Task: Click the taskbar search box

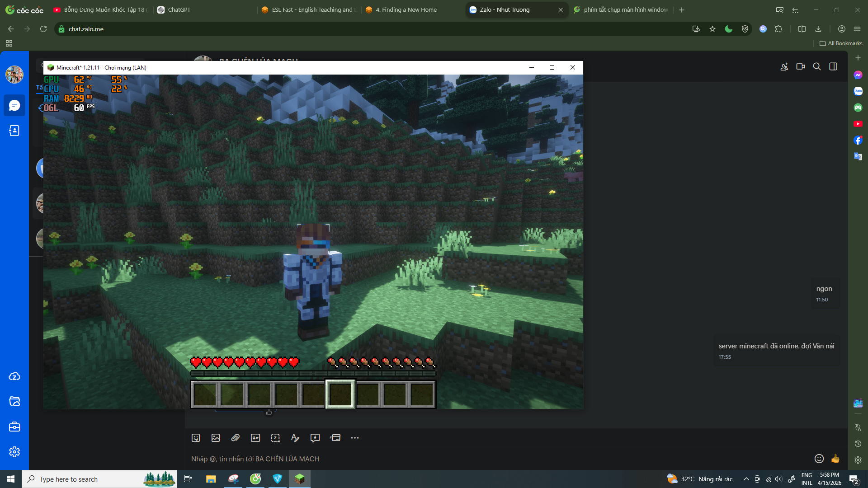Action: click(x=99, y=479)
